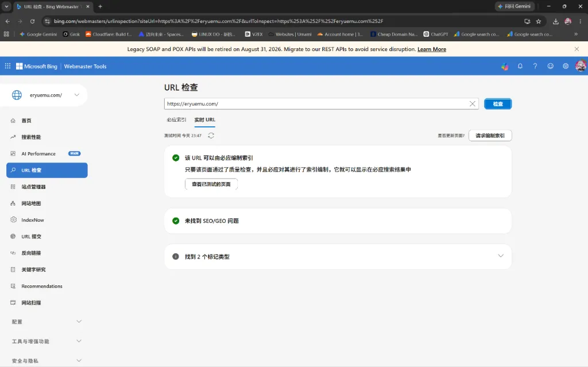
Task: Refresh the live URL test time
Action: (x=211, y=136)
